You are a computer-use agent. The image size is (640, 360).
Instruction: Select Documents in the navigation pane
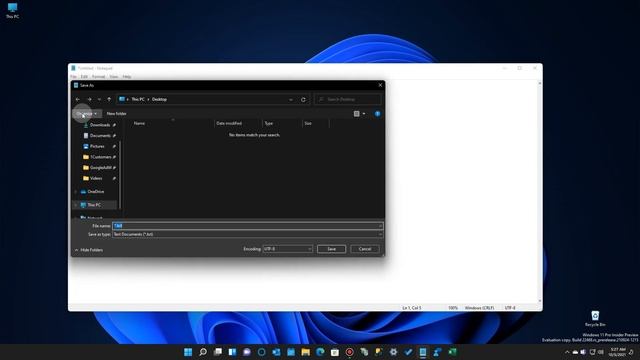tap(100, 136)
